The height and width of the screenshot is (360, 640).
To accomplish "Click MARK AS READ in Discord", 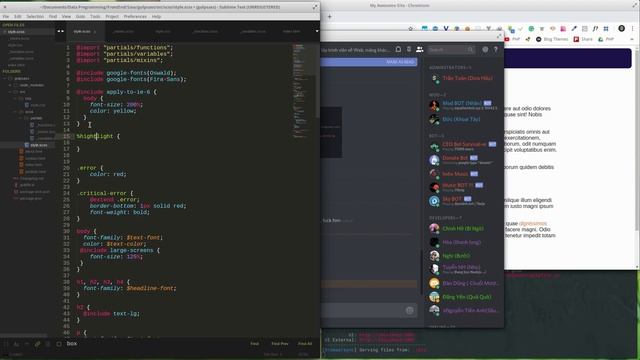I will click(x=400, y=62).
